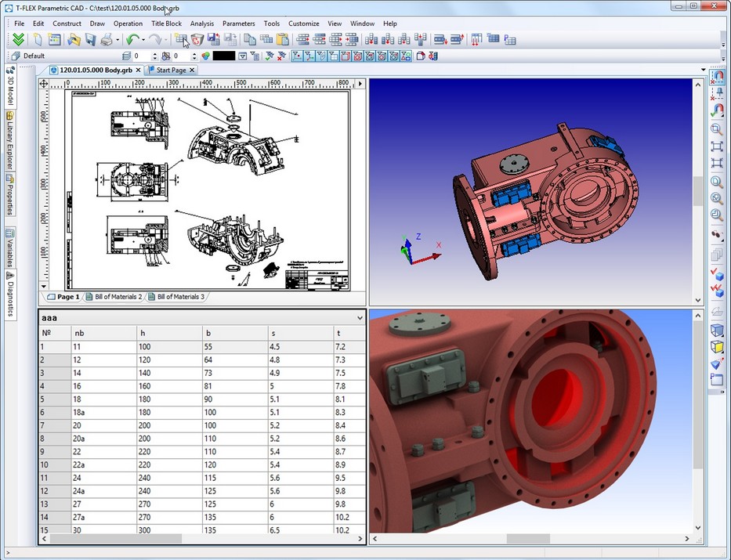
Task: Click the Print icon in the toolbar
Action: click(107, 39)
